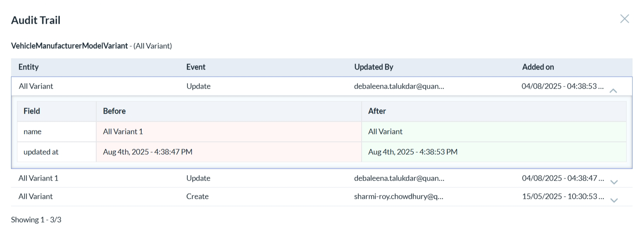
Task: Expand the All Variant Create row chevron
Action: click(613, 200)
